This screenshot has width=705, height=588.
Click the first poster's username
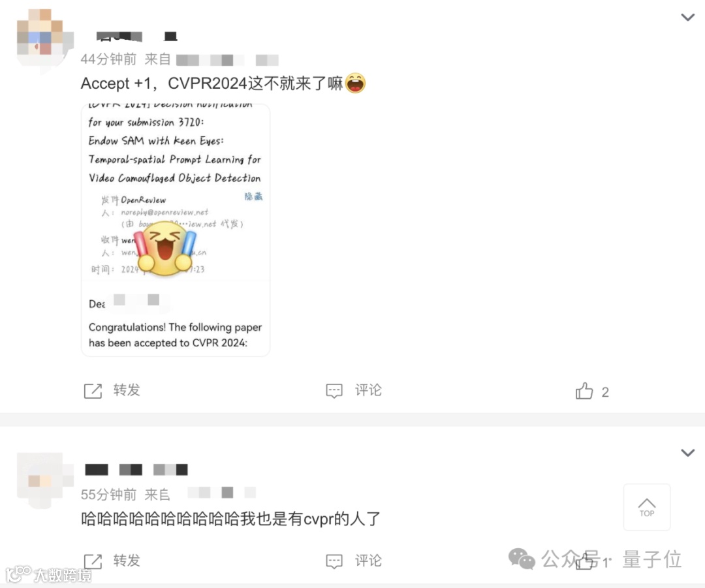[136, 36]
